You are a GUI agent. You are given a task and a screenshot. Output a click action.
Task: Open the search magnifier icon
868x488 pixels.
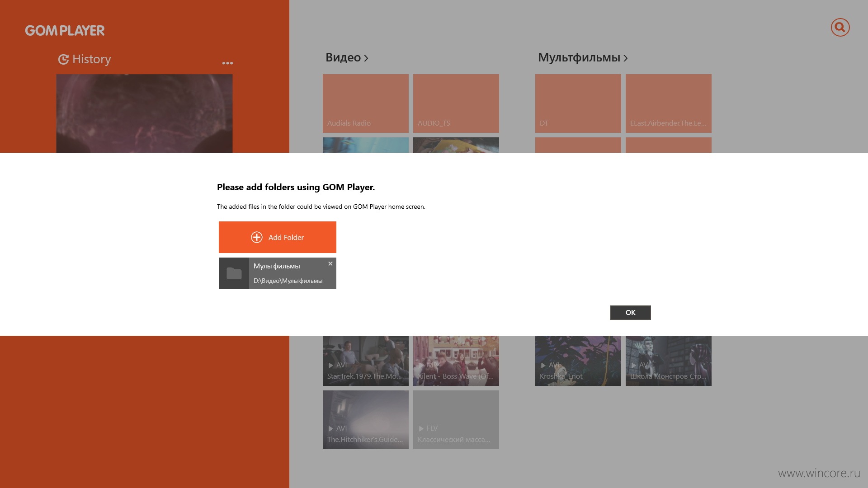(840, 28)
